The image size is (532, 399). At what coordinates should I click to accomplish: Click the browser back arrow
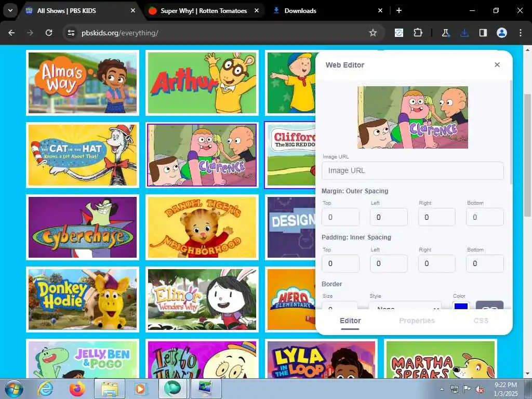tap(11, 33)
